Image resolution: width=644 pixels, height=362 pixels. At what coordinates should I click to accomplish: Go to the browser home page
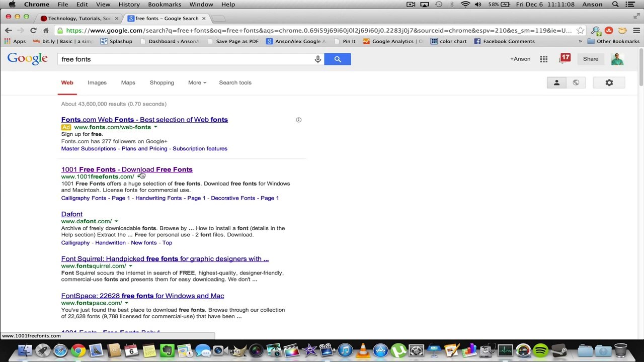46,30
